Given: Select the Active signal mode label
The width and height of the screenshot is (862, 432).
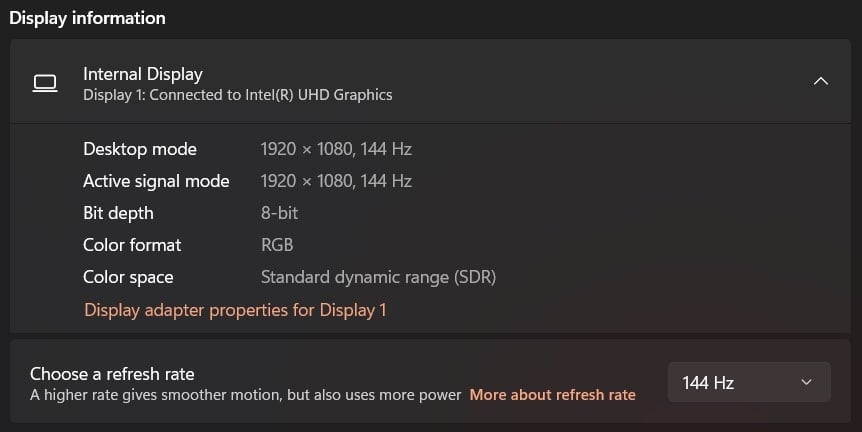Looking at the screenshot, I should coord(156,181).
